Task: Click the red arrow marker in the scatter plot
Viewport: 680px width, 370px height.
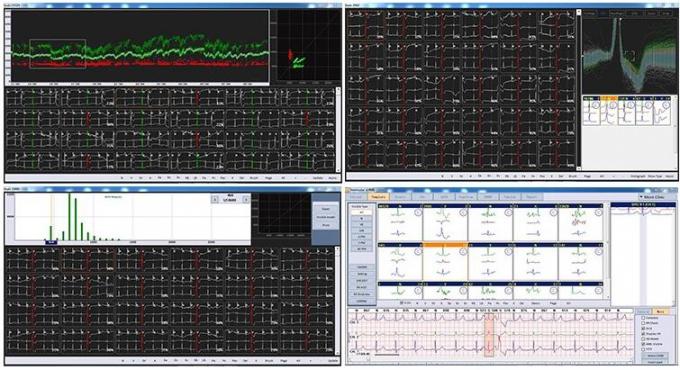Action: [x=290, y=55]
